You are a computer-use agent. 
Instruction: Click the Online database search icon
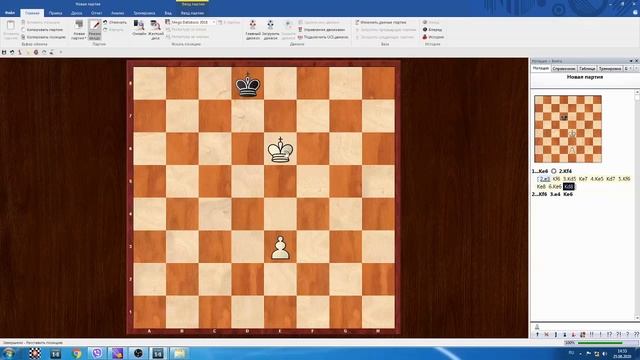tap(139, 29)
